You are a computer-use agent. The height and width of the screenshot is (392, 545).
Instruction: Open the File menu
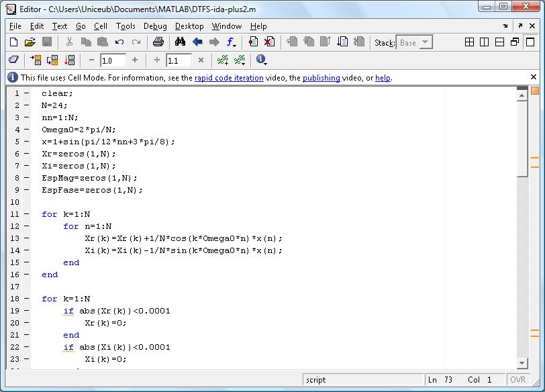15,26
